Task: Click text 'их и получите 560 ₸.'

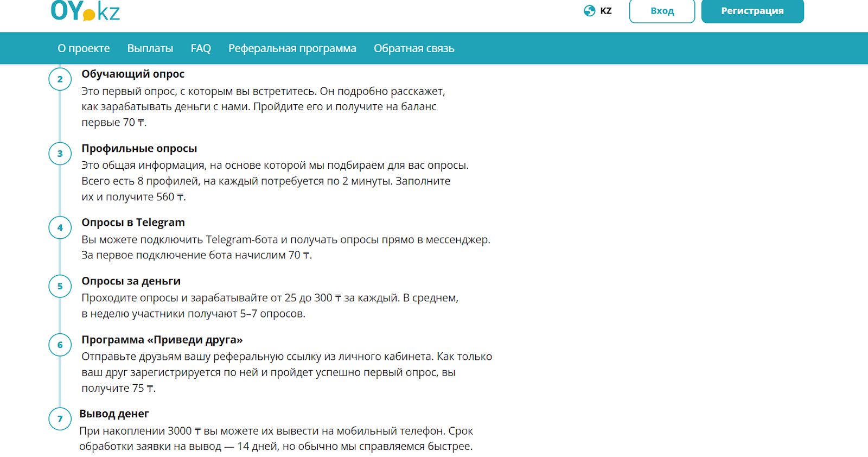Action: 133,197
